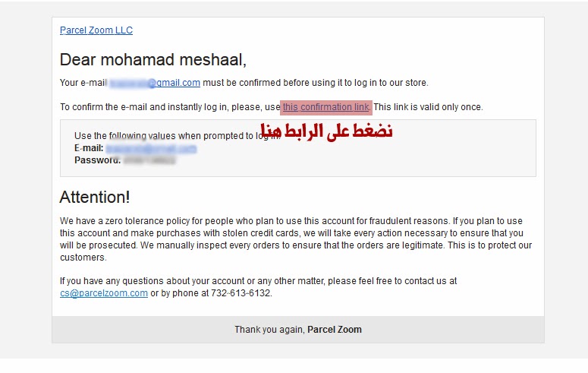
Task: Click the blurred gmail.com address in first sentence
Action: point(155,83)
